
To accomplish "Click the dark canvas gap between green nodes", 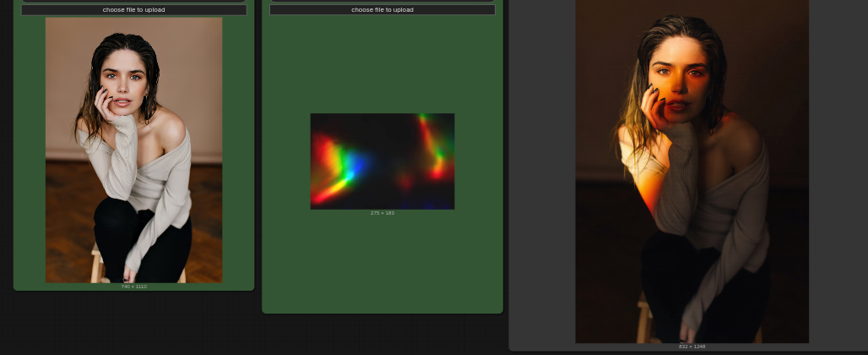I will coord(258,167).
